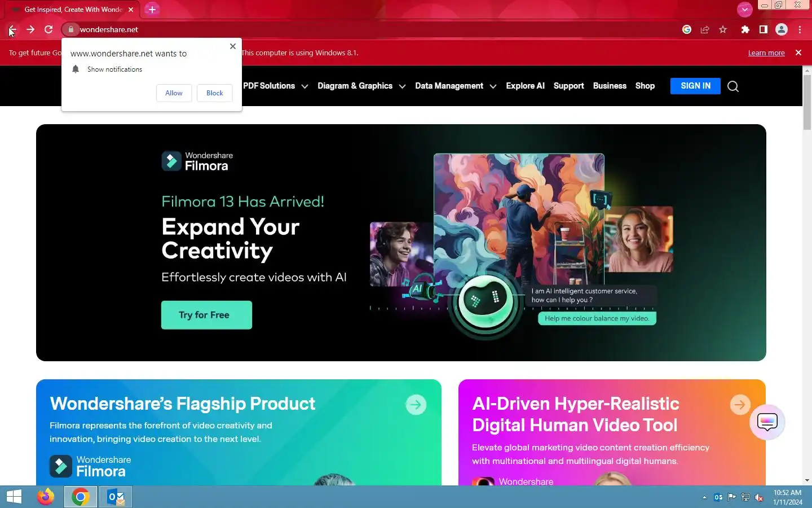Click the address bar URL wondershare.net
Viewport: 812px width, 508px height.
[x=109, y=29]
